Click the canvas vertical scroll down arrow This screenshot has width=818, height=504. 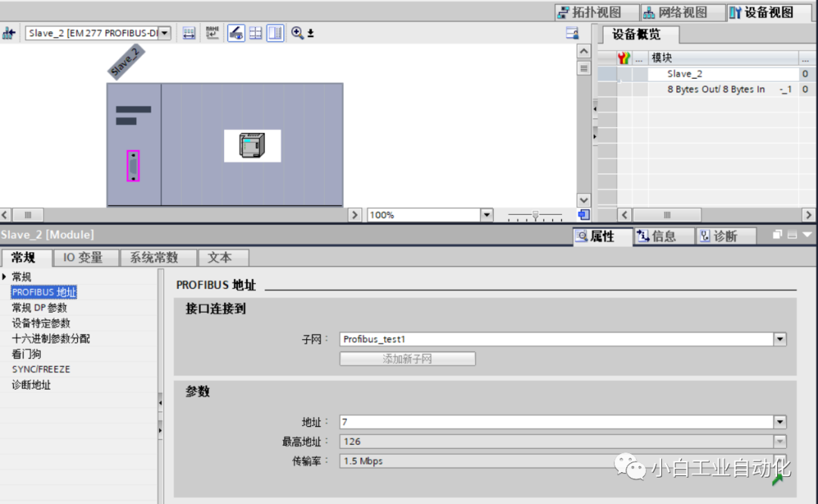tap(584, 200)
